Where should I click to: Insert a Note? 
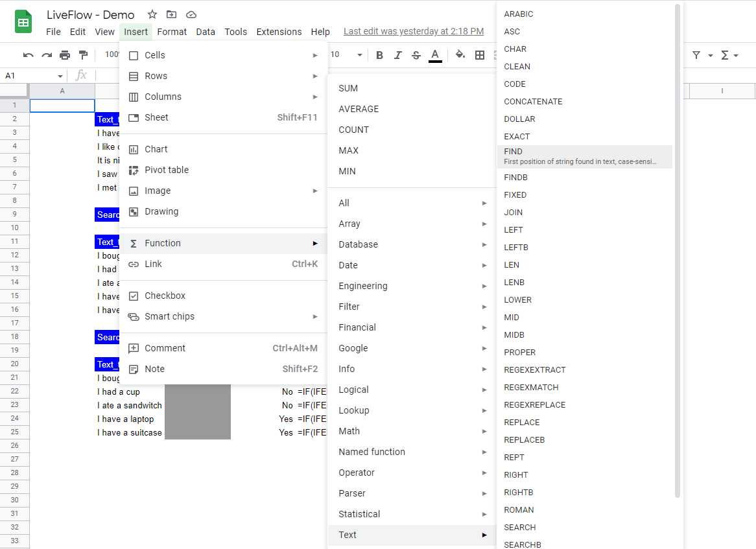(x=223, y=369)
